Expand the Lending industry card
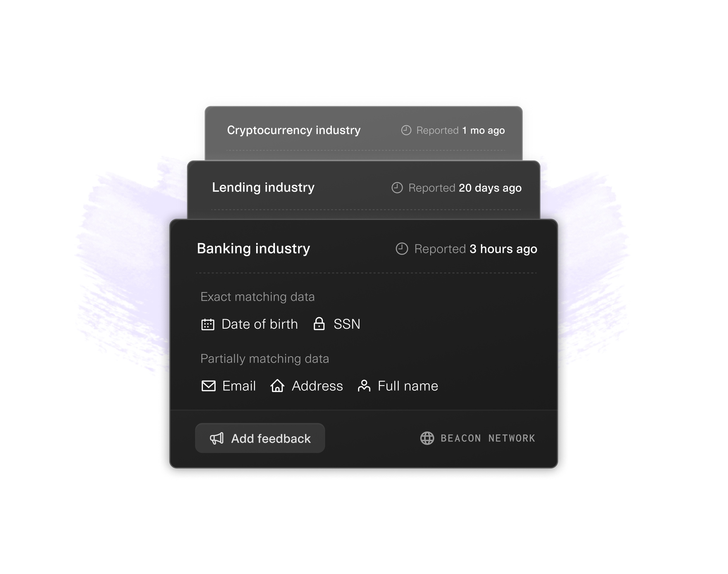728x574 pixels. pyautogui.click(x=364, y=190)
